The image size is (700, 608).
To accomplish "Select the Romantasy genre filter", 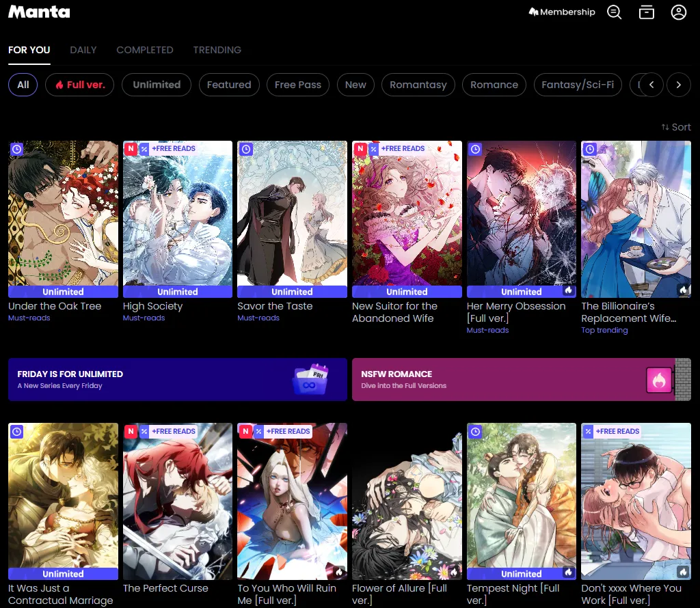I will tap(418, 85).
